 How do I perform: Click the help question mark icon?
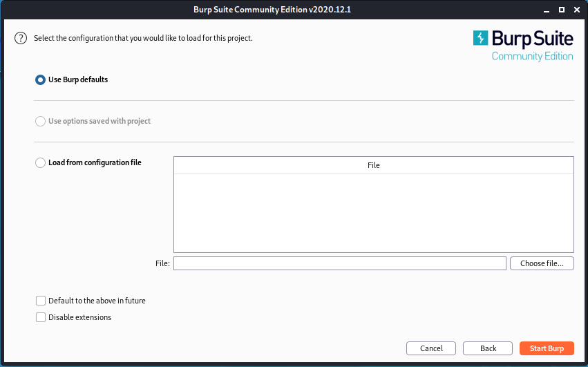pos(21,39)
